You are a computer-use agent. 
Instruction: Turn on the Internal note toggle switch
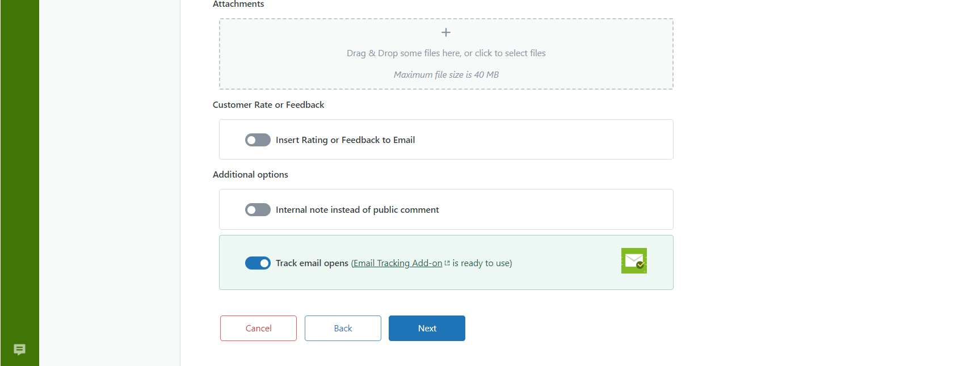tap(258, 210)
